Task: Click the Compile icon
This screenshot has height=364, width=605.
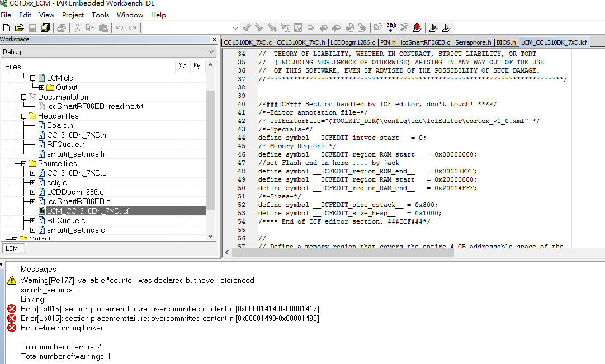Action: 378,28
